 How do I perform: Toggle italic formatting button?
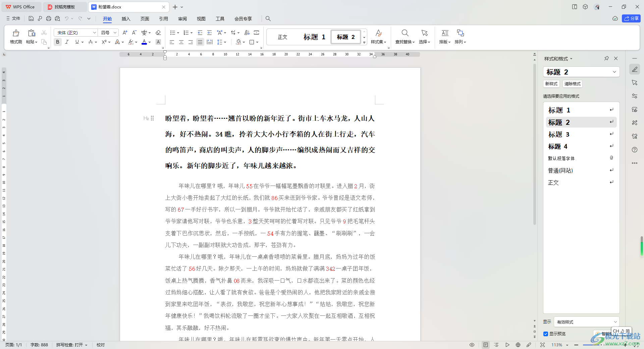point(67,42)
